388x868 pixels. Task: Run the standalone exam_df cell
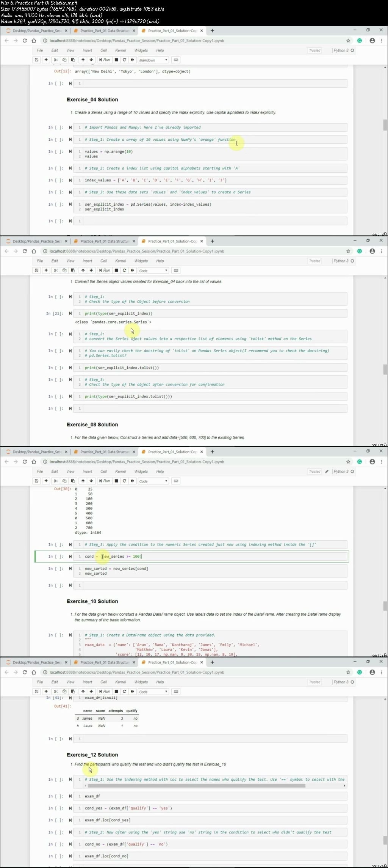click(x=70, y=796)
